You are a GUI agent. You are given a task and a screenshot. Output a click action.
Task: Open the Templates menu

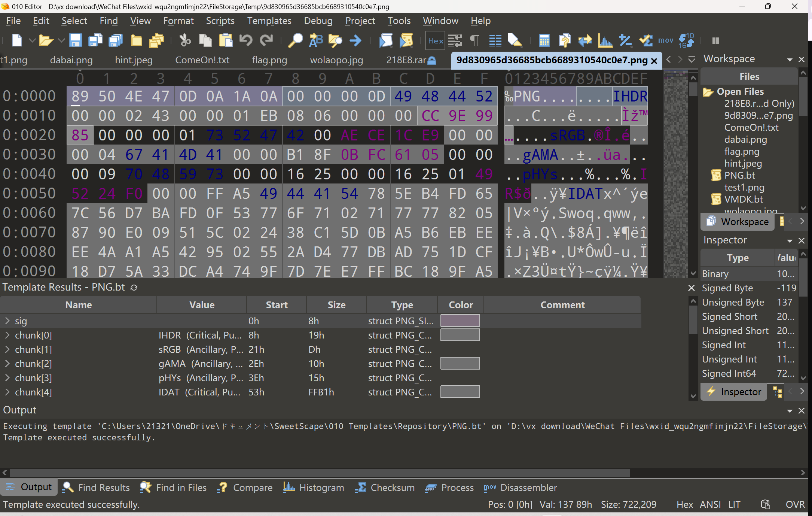pyautogui.click(x=269, y=21)
